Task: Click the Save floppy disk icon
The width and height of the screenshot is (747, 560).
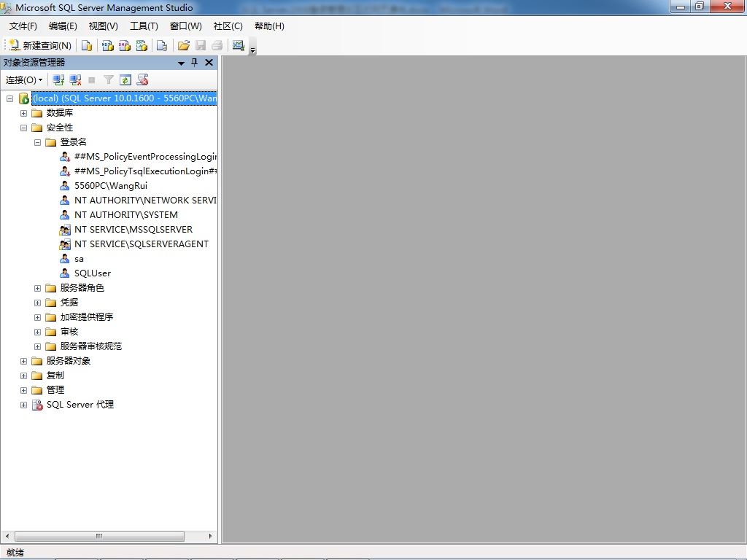Action: tap(201, 45)
